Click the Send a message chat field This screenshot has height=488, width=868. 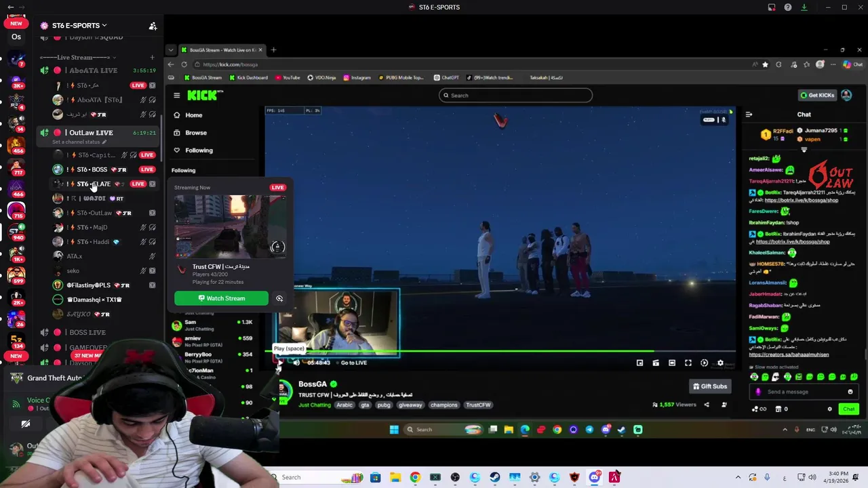click(803, 392)
